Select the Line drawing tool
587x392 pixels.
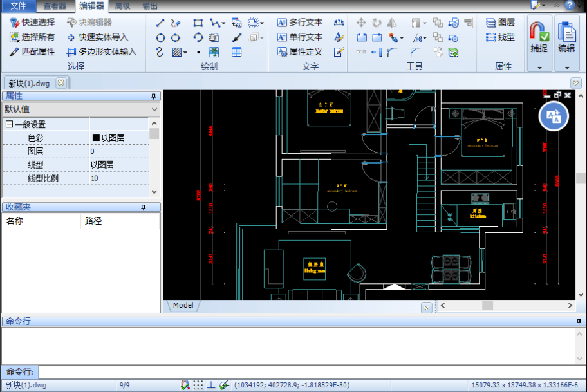(160, 23)
